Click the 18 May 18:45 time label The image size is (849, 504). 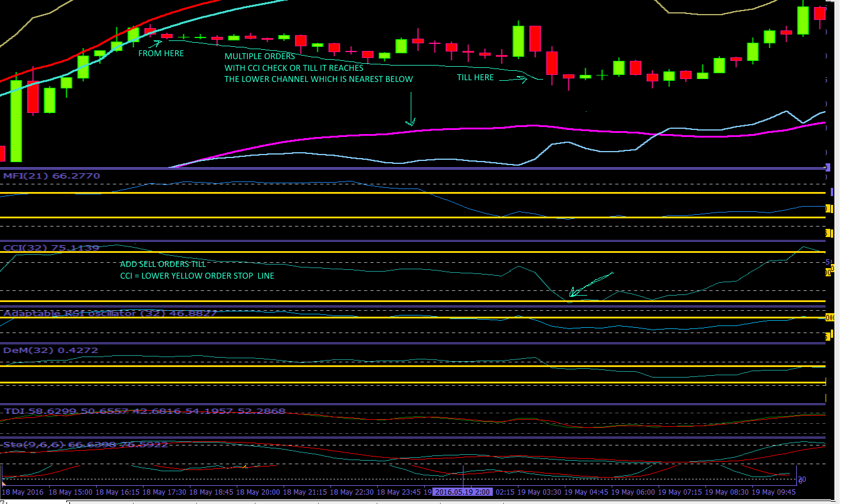click(x=211, y=492)
